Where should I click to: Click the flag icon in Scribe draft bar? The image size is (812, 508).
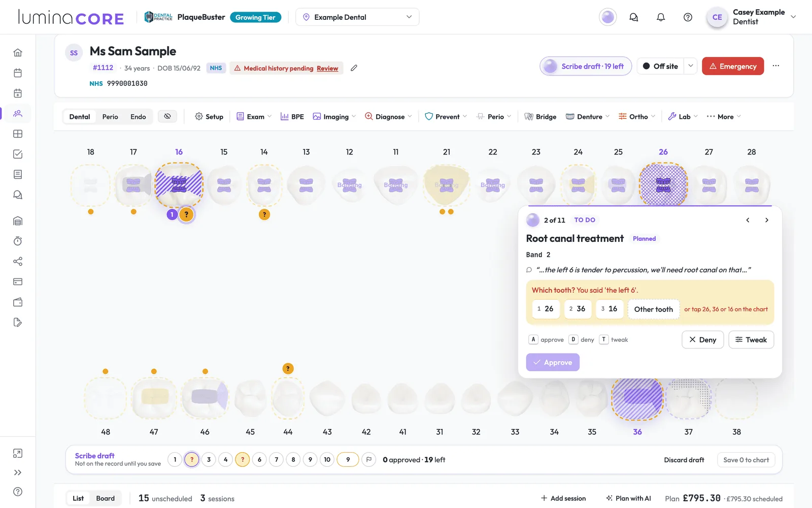(x=369, y=460)
